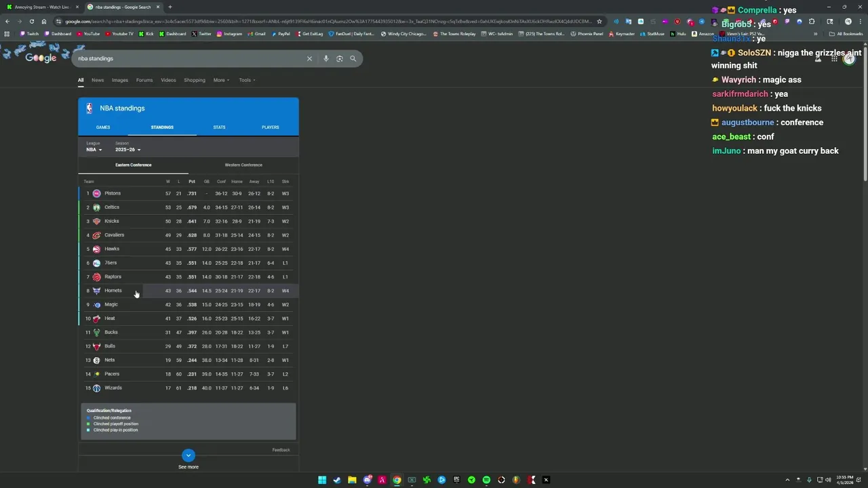868x488 pixels.
Task: Click the Pistons team logo
Action: tap(96, 194)
